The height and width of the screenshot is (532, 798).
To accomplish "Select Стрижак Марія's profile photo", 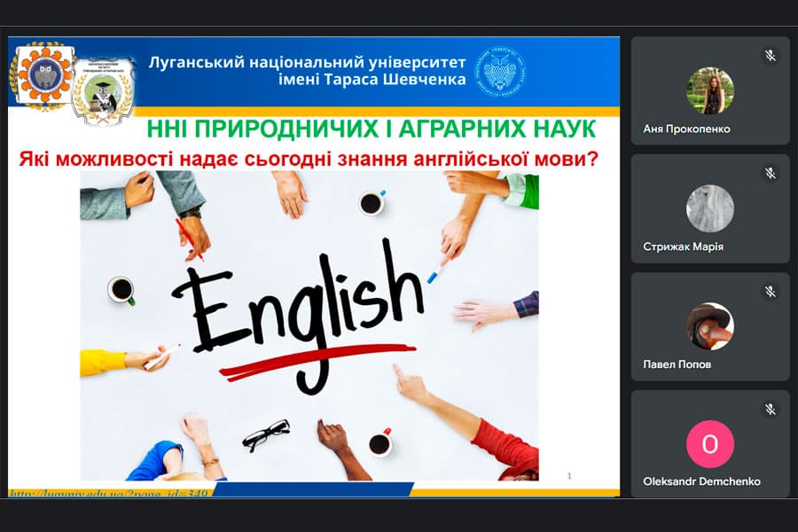I will (x=710, y=208).
